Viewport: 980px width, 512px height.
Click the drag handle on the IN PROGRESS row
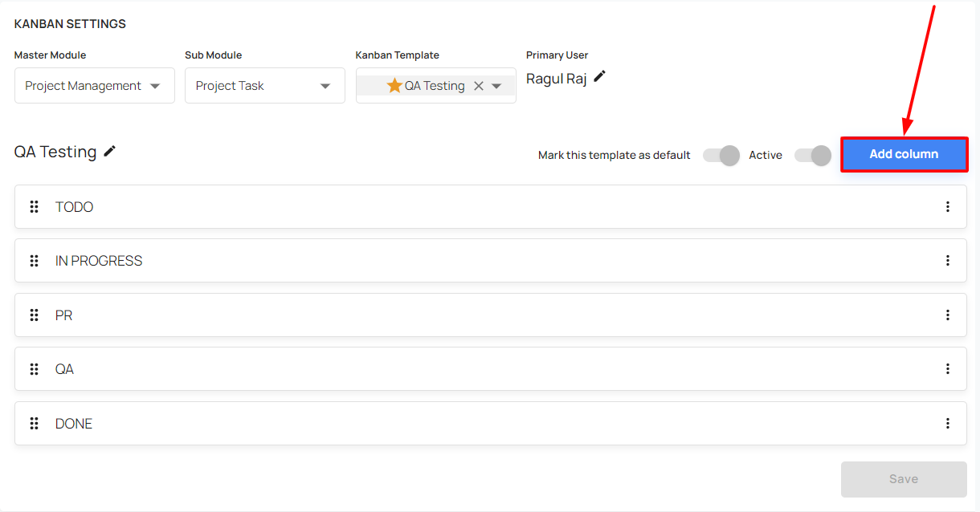coord(35,261)
